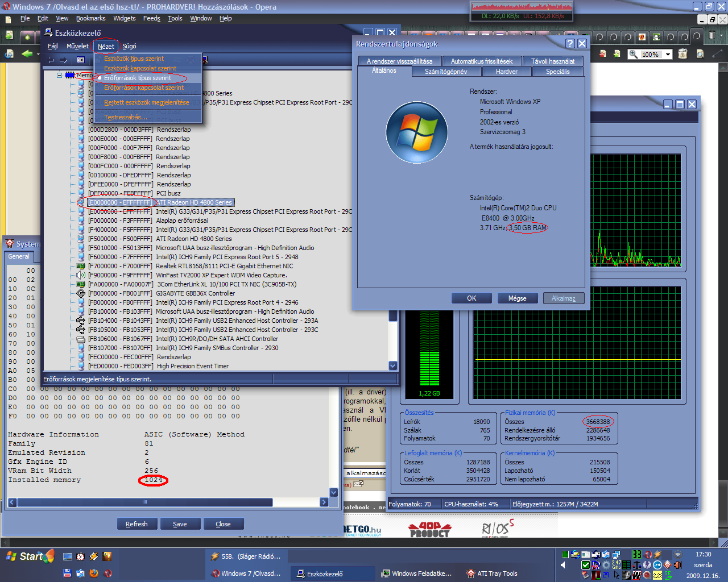Image resolution: width=728 pixels, height=582 pixels.
Task: Select 'Erőforrások típus szerint' view option
Action: [137, 78]
